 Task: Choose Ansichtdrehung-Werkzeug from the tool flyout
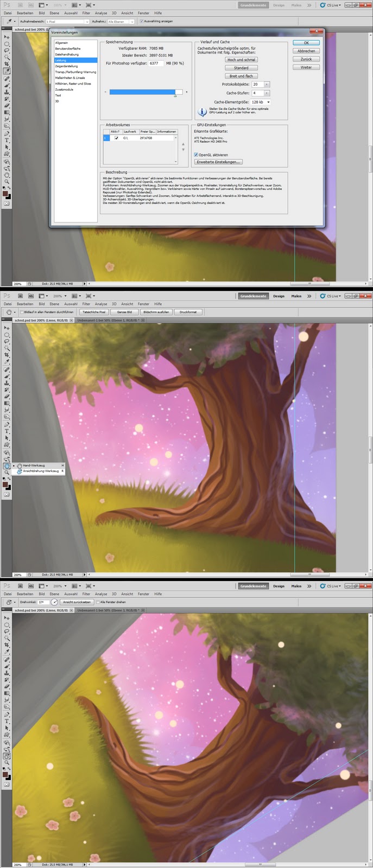point(40,471)
